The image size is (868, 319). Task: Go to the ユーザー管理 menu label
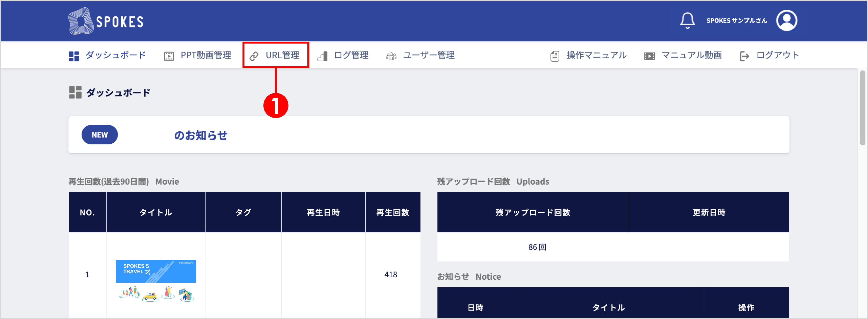[x=429, y=55]
